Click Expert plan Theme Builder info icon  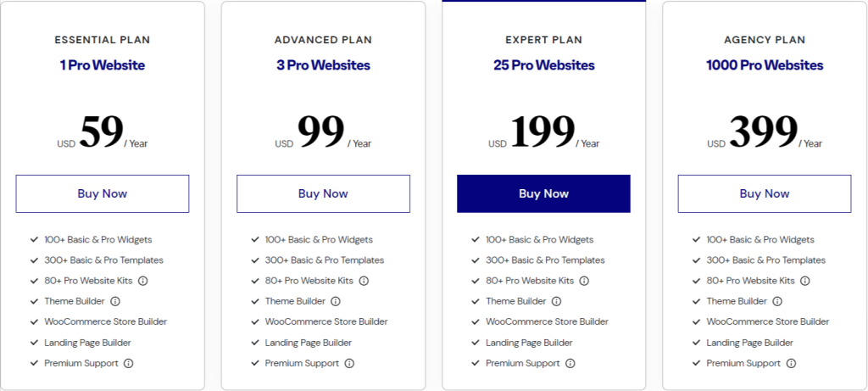[x=557, y=301]
